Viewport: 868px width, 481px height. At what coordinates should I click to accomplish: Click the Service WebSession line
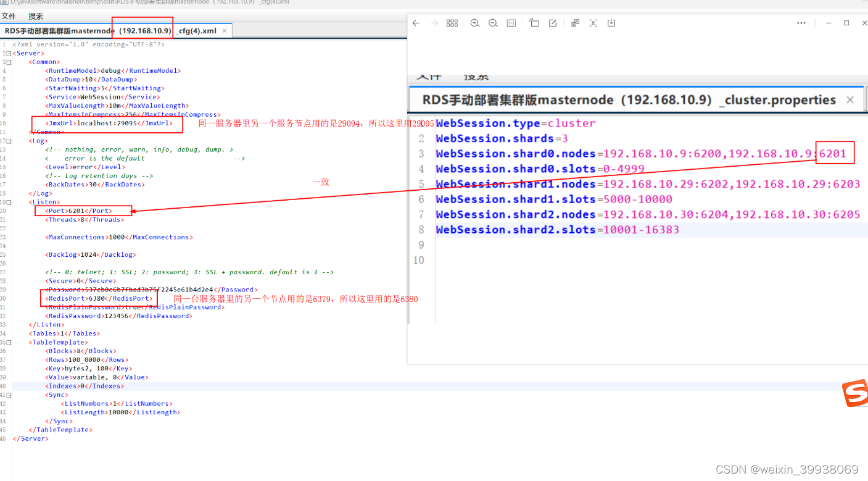pyautogui.click(x=102, y=97)
